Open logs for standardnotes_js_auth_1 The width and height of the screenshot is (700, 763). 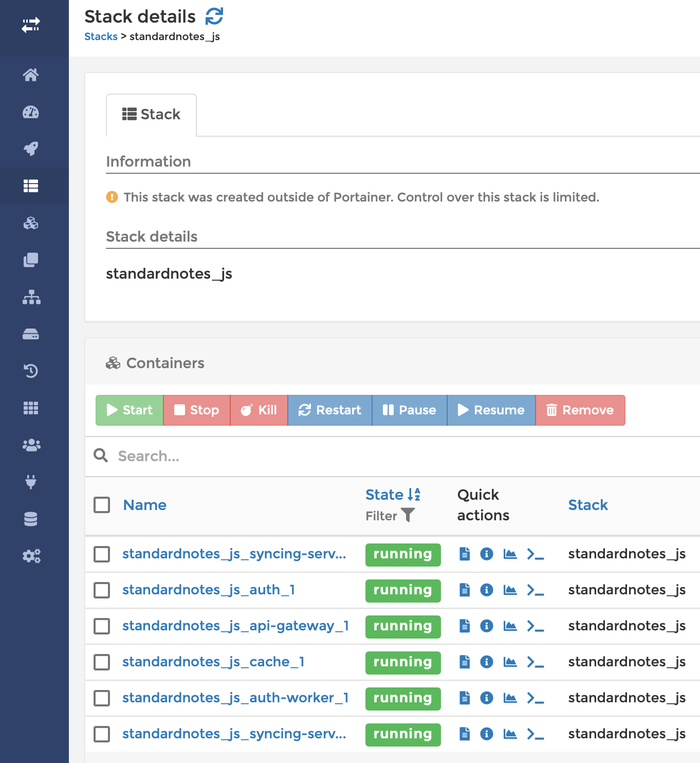click(x=465, y=590)
